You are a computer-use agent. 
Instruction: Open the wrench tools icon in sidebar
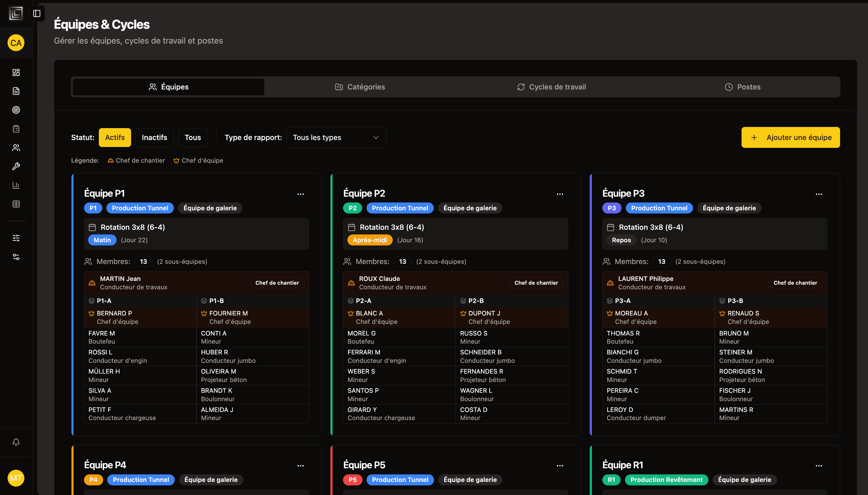click(16, 166)
